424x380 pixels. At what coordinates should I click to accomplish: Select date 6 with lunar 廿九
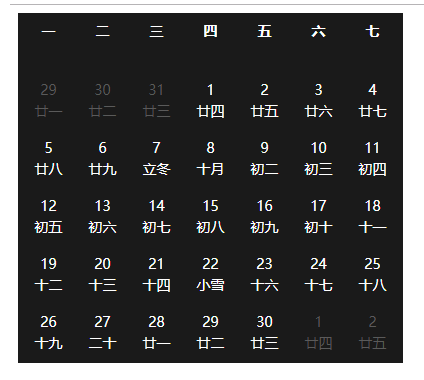(102, 159)
